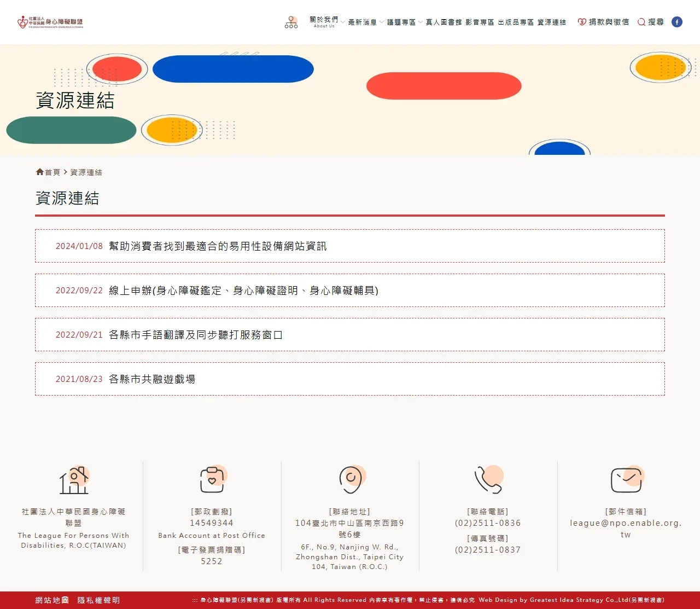The image size is (700, 609).
Task: Click the donation bag icon above 郵政劃撥
Action: (212, 478)
